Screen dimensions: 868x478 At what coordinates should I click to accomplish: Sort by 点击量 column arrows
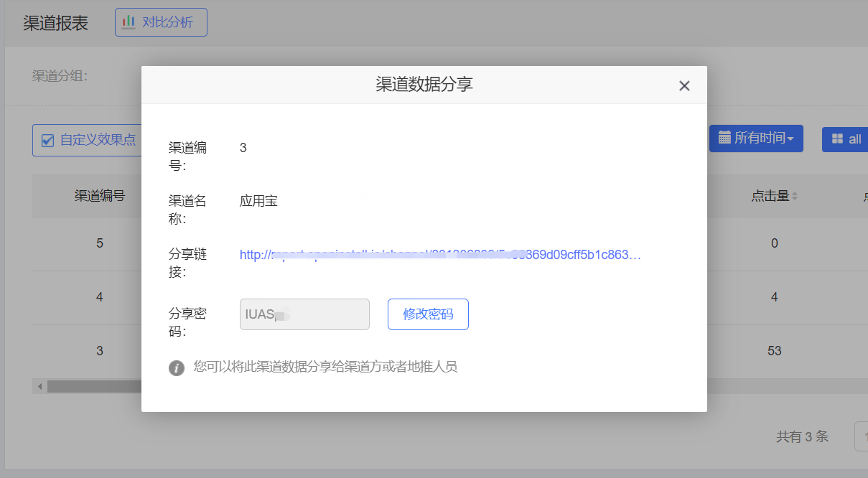pyautogui.click(x=794, y=196)
